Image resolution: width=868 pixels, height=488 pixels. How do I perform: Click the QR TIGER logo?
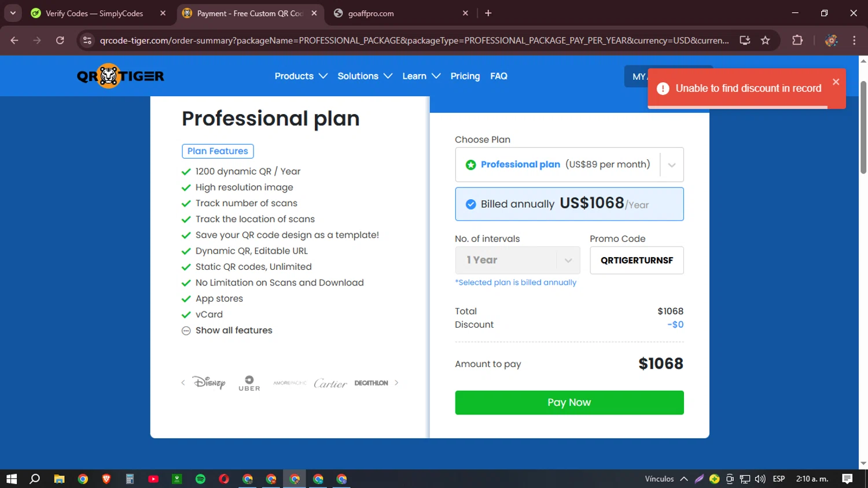120,76
